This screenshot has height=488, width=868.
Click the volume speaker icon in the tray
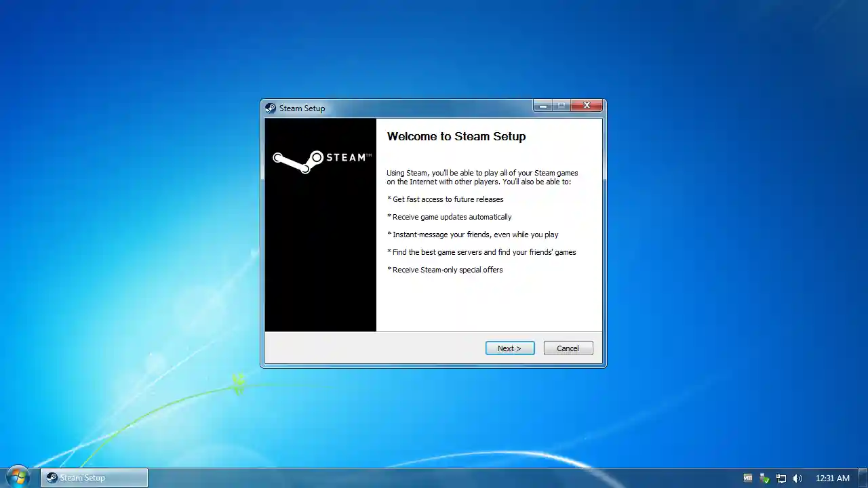point(797,478)
